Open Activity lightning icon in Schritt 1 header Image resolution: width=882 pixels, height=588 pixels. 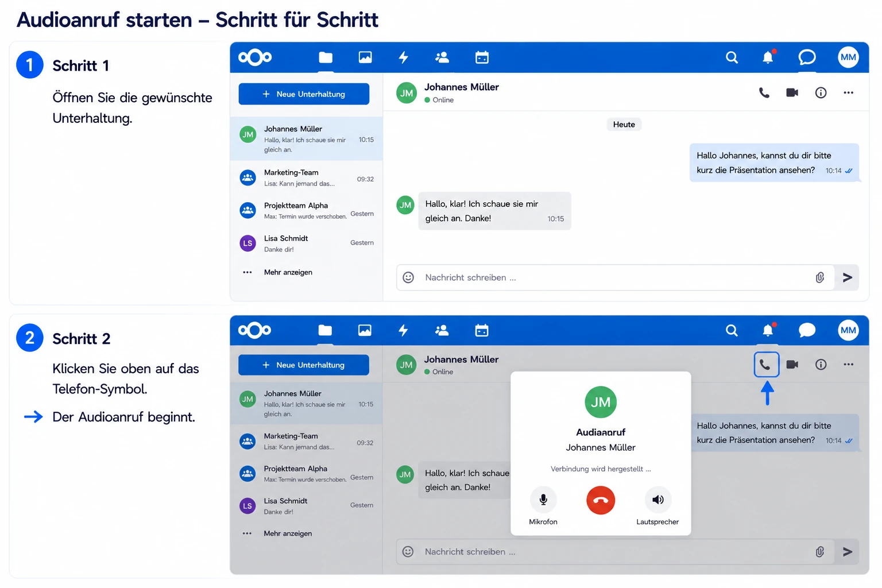(404, 57)
